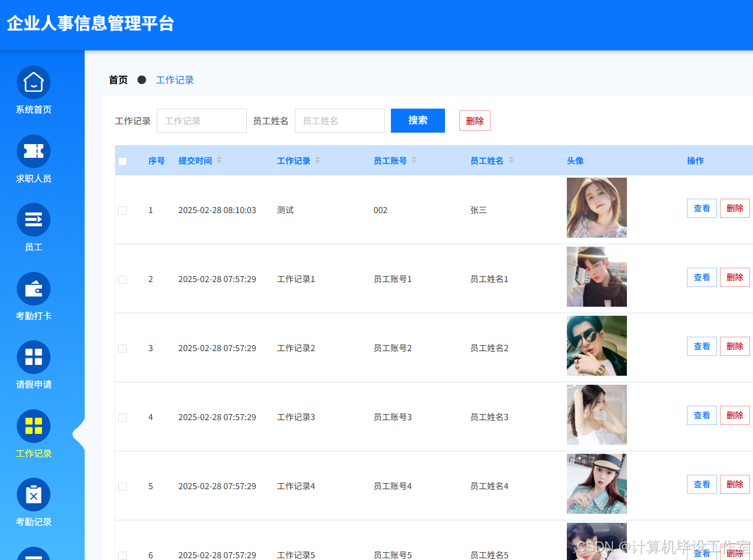Open avatar thumbnail of 员工姓名3
Viewport: 753px width, 560px height.
[597, 415]
